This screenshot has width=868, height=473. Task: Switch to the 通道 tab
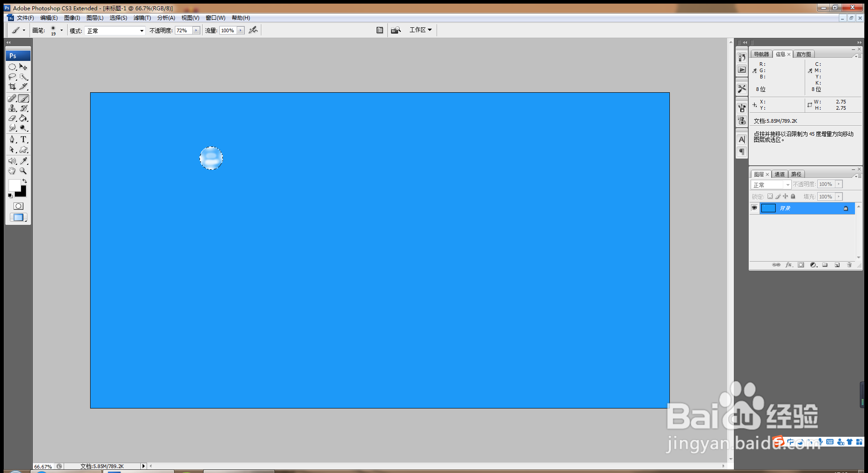[x=780, y=174]
